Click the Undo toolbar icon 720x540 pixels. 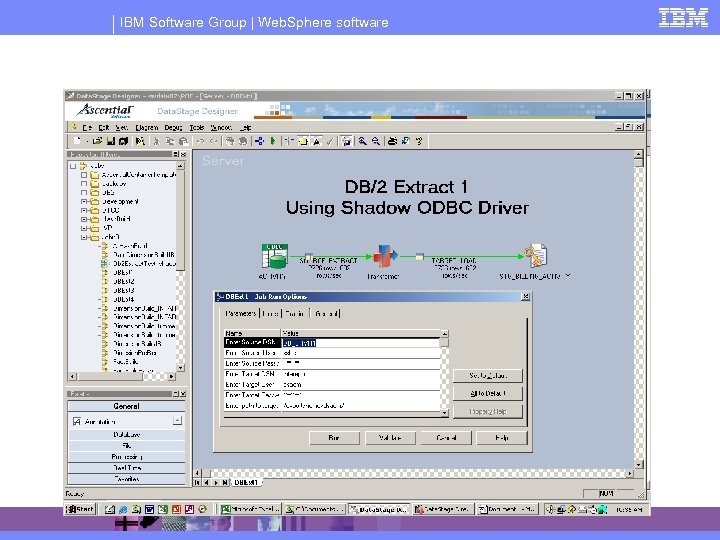[x=200, y=141]
